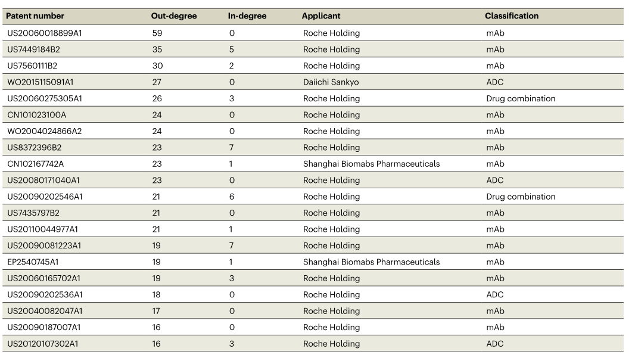Click out-degree value 35
The height and width of the screenshot is (364, 638).
pyautogui.click(x=157, y=49)
